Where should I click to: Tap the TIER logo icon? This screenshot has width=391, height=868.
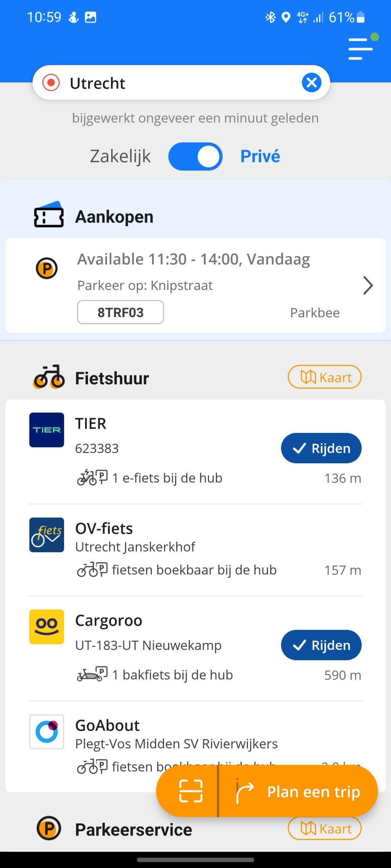pyautogui.click(x=47, y=430)
